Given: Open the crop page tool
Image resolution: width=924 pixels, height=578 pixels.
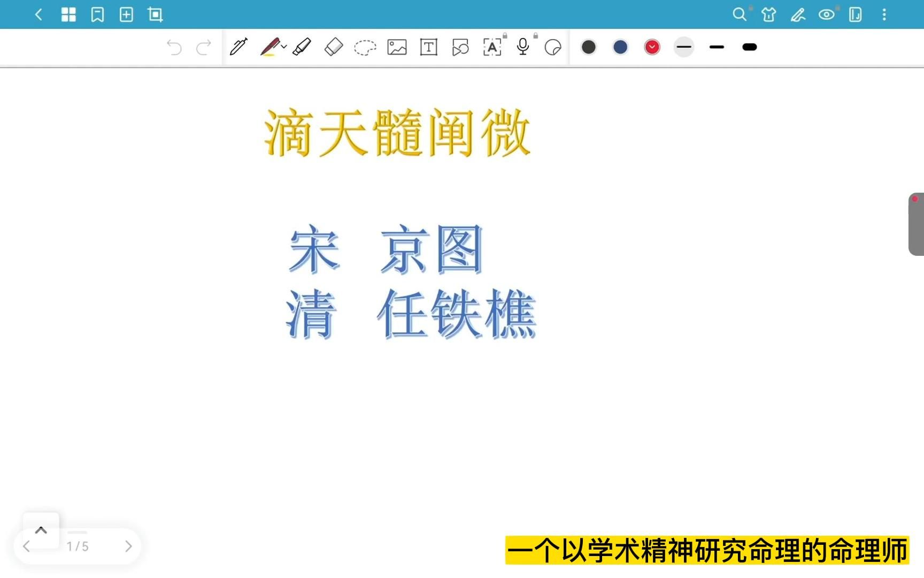Looking at the screenshot, I should 155,14.
